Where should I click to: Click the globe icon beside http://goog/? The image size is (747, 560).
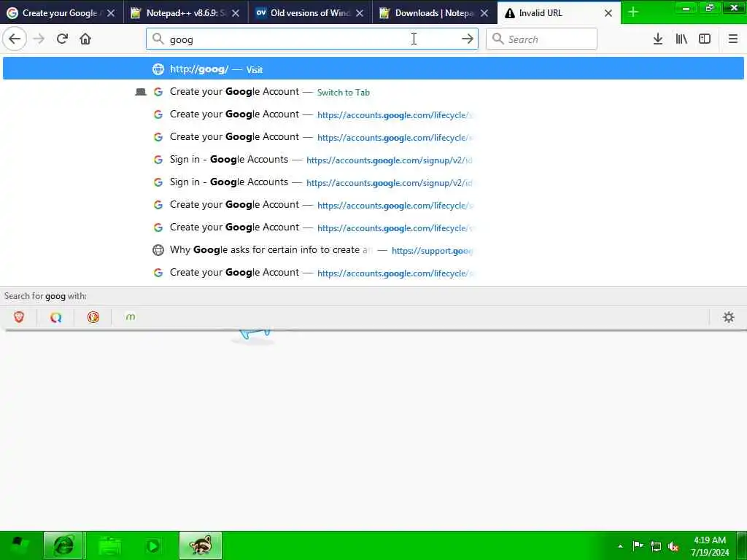(x=158, y=69)
